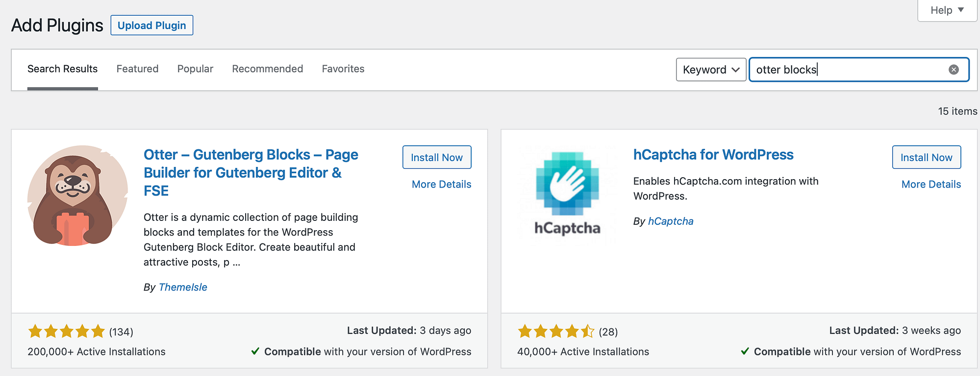980x376 pixels.
Task: Click '200,000+ Active Installations' text
Action: [x=97, y=352]
